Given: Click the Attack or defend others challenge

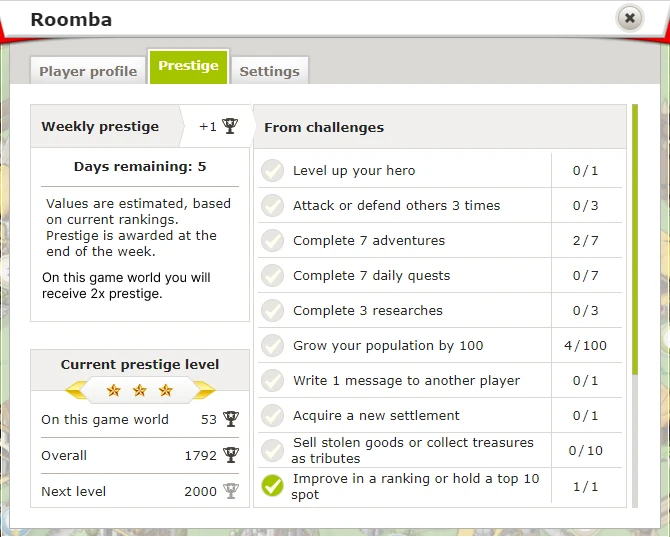Looking at the screenshot, I should (x=396, y=206).
